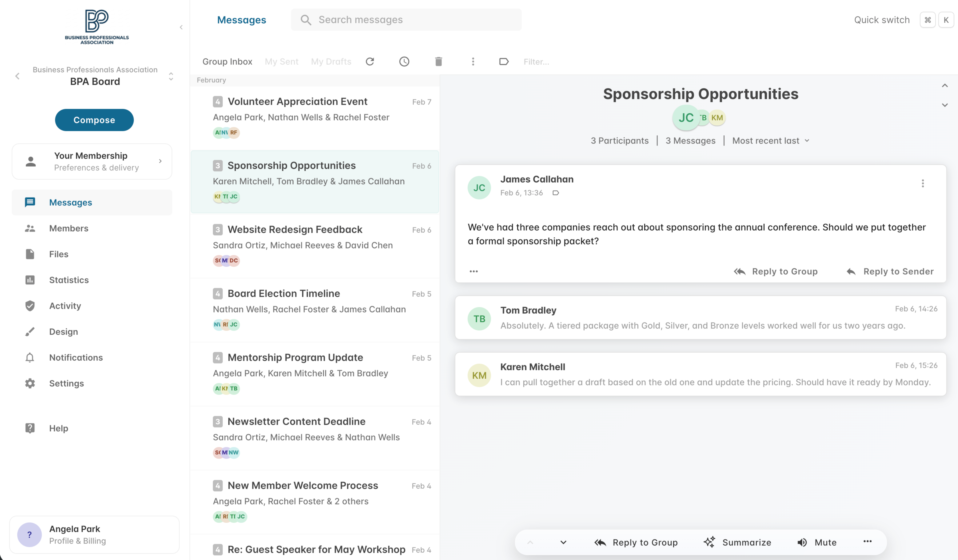Mute the Sponsorship Opportunities conversation
This screenshot has width=958, height=560.
pos(817,542)
